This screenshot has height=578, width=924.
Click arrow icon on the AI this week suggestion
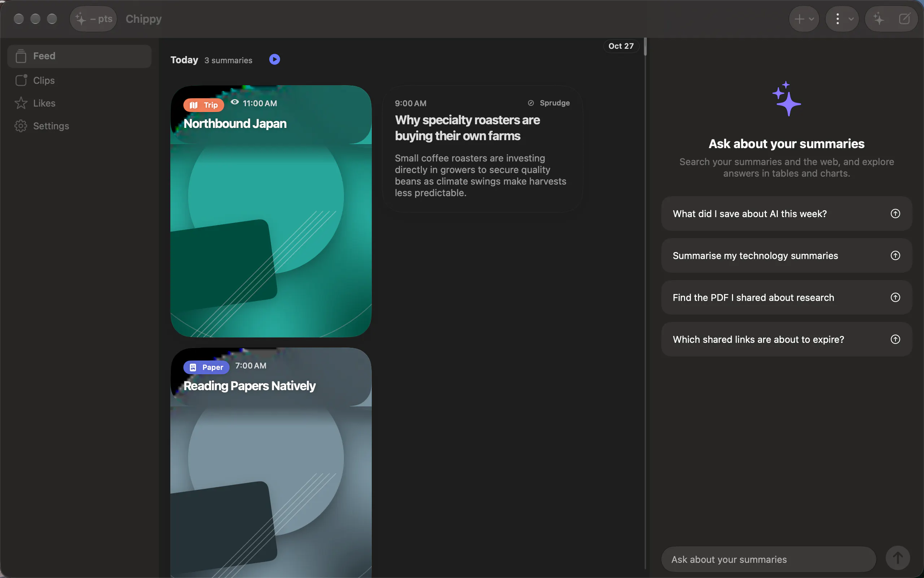895,213
